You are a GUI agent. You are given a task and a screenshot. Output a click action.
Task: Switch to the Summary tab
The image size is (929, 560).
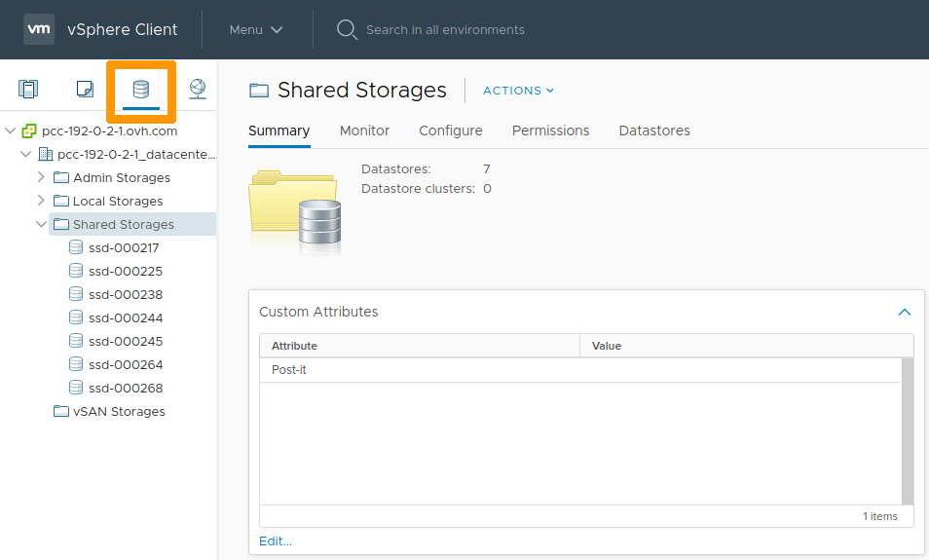(x=279, y=131)
